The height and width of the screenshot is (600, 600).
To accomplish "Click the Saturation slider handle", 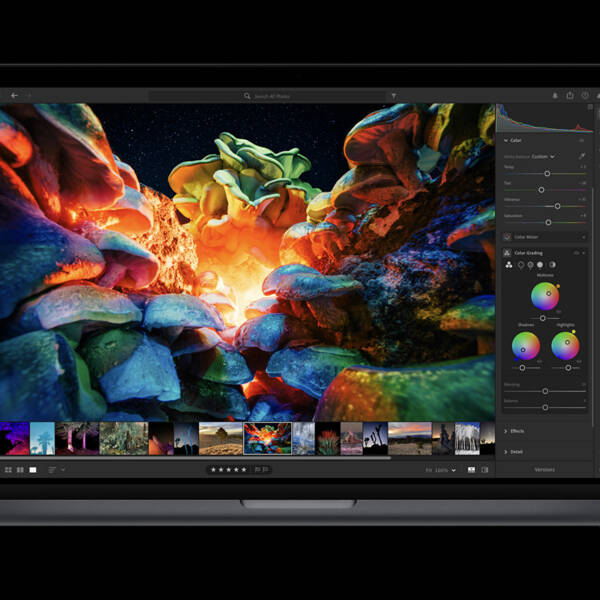I will point(549,221).
